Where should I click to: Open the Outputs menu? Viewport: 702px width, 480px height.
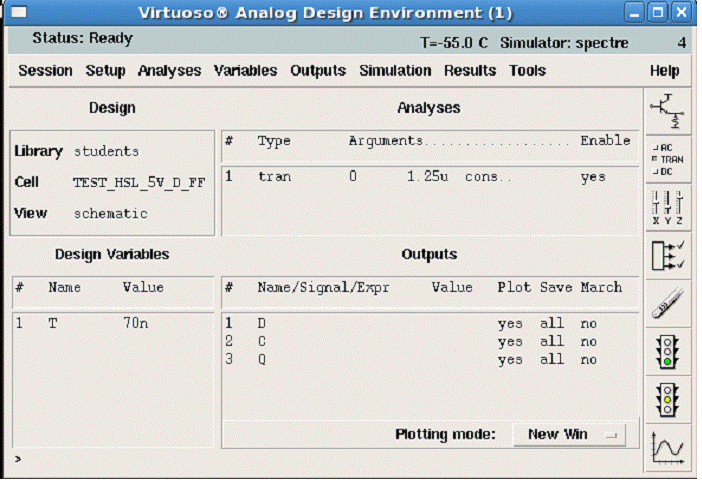(318, 71)
